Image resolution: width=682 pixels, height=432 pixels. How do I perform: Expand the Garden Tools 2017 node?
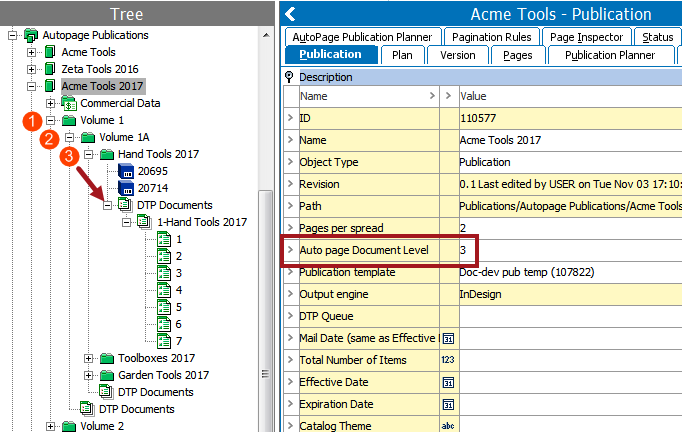pos(88,375)
